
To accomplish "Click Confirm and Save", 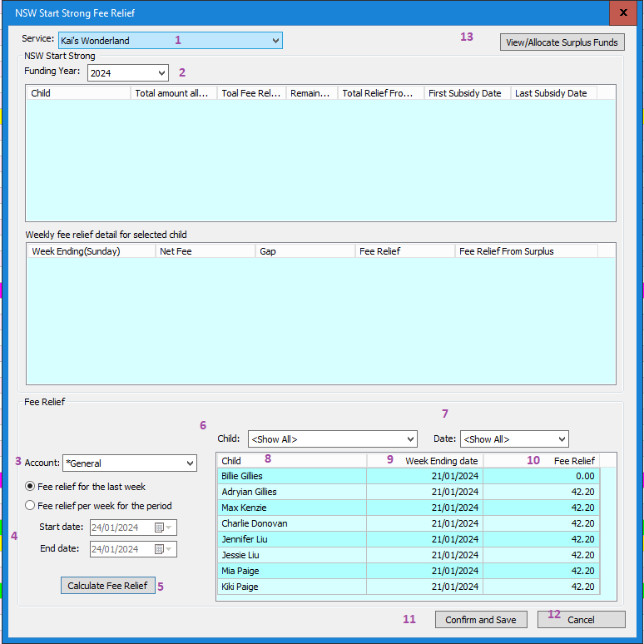I will [x=481, y=620].
